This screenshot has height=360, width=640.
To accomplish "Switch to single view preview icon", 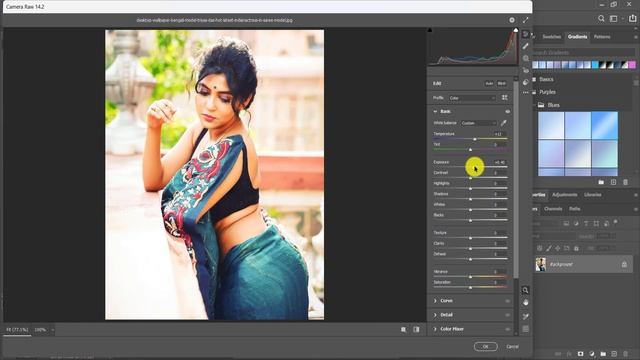I will pos(404,329).
